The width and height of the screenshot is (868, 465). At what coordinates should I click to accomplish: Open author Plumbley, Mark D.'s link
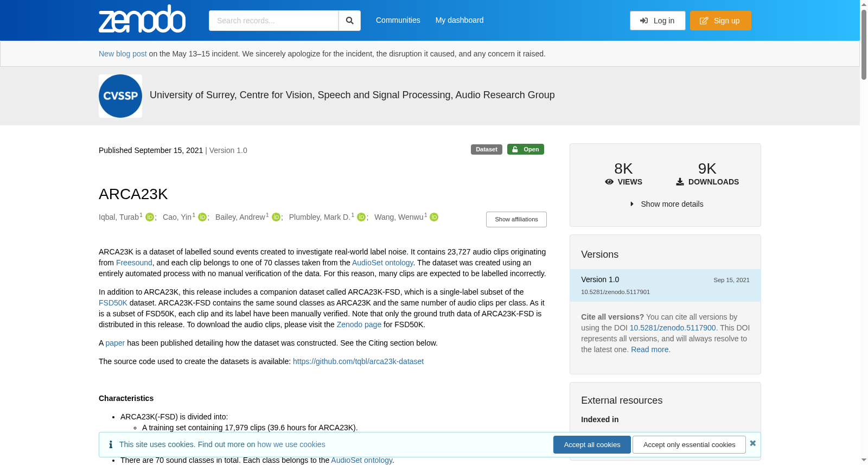(x=320, y=217)
